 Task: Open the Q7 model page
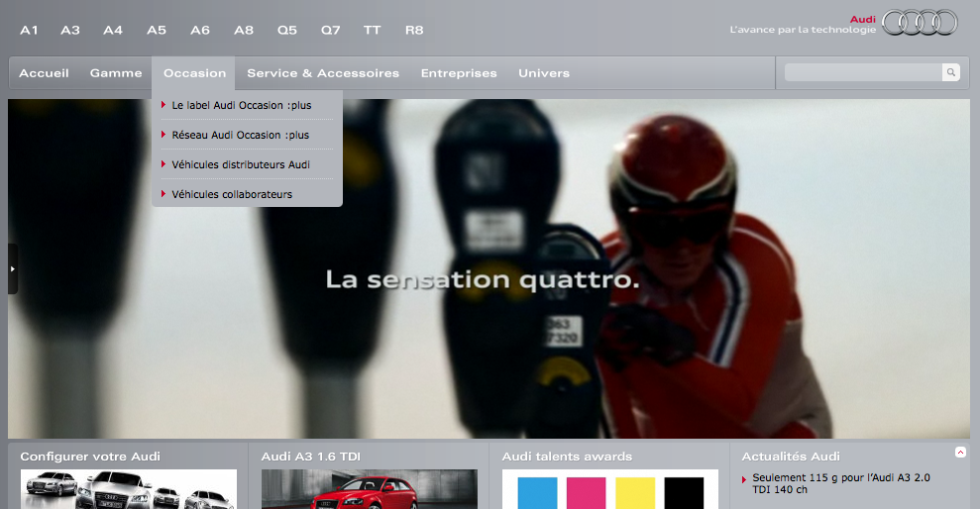(331, 30)
